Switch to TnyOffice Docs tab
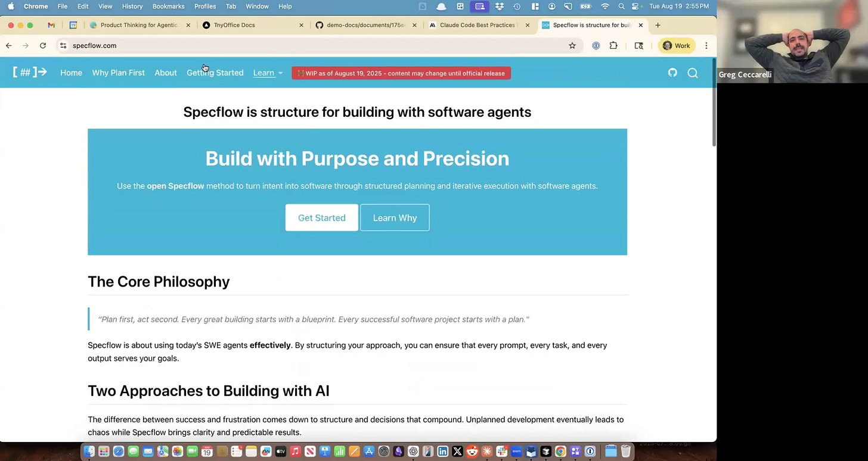 coord(253,25)
